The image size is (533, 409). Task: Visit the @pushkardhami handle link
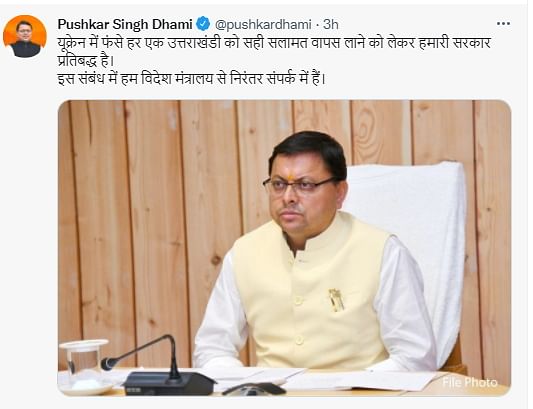(263, 24)
